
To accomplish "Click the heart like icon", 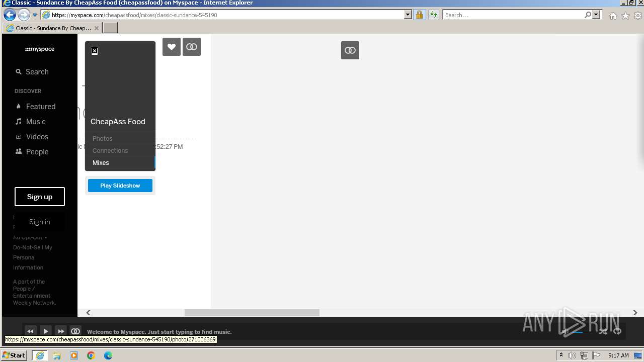I will 172,47.
